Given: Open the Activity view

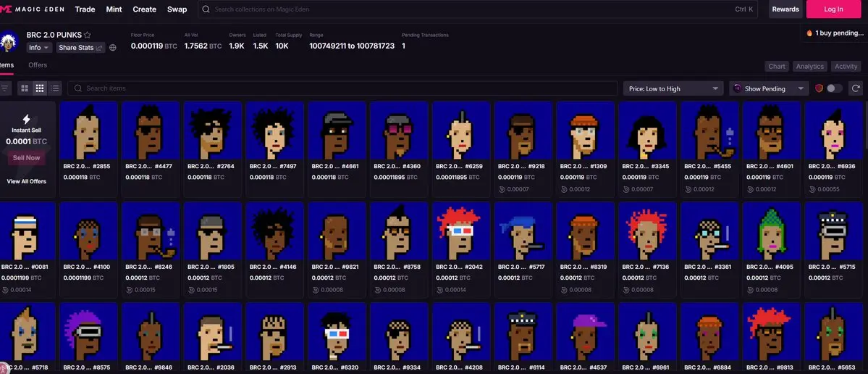Looking at the screenshot, I should [x=846, y=67].
